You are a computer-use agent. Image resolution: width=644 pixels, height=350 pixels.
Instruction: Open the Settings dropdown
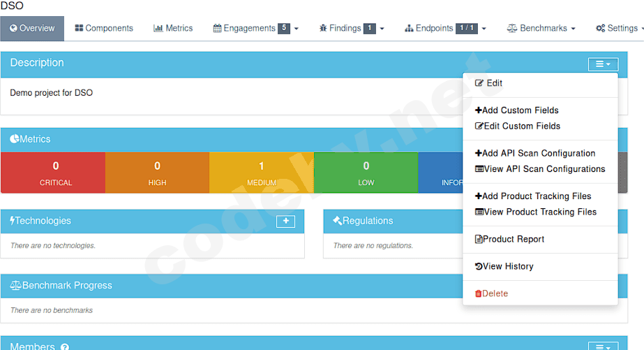coord(620,29)
